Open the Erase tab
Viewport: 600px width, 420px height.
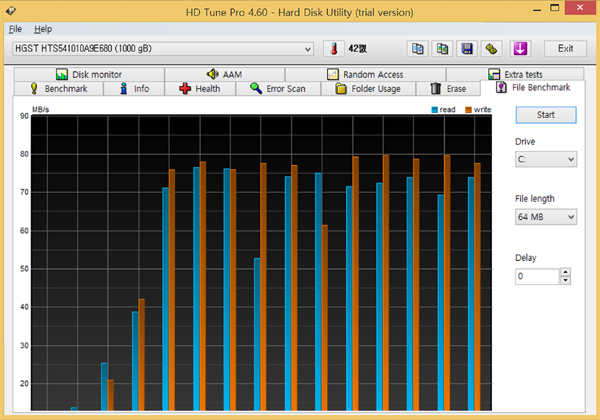[448, 89]
